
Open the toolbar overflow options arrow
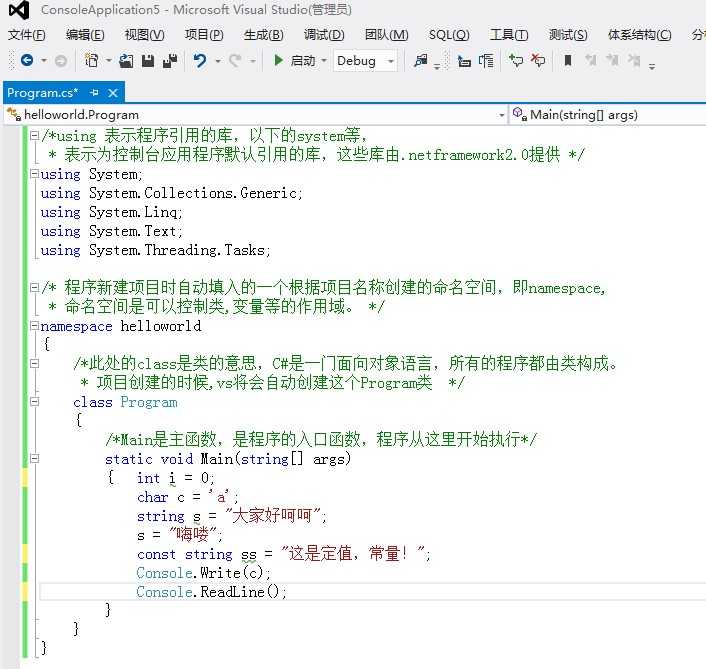[x=652, y=66]
